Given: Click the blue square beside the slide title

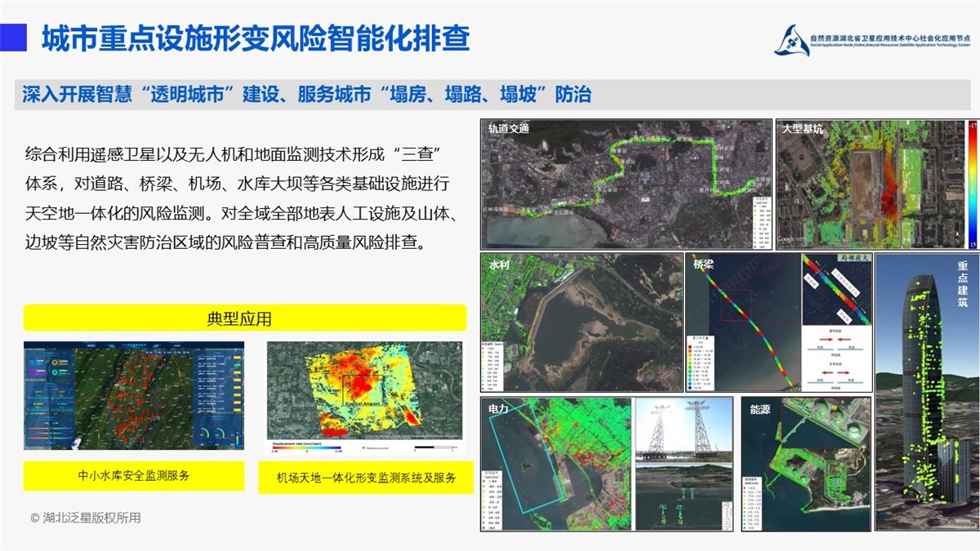Looking at the screenshot, I should coord(13,38).
